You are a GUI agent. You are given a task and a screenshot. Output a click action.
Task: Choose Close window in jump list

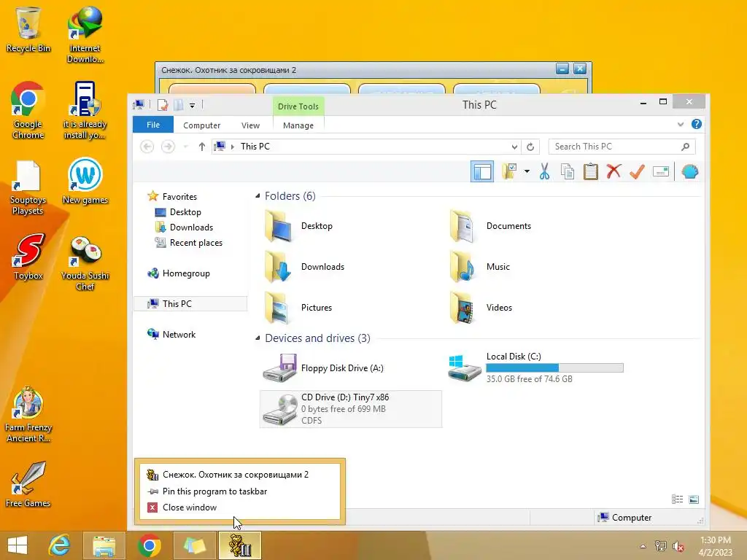click(x=190, y=507)
